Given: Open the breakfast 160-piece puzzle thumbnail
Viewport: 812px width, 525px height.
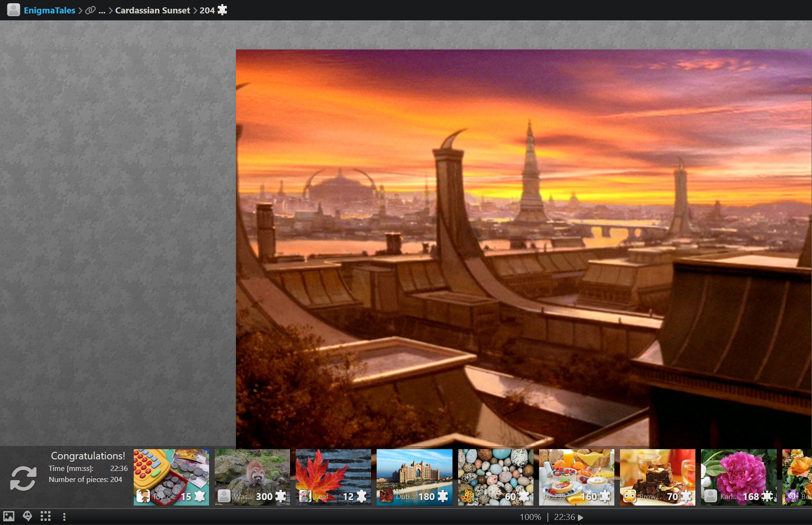Looking at the screenshot, I should point(576,477).
